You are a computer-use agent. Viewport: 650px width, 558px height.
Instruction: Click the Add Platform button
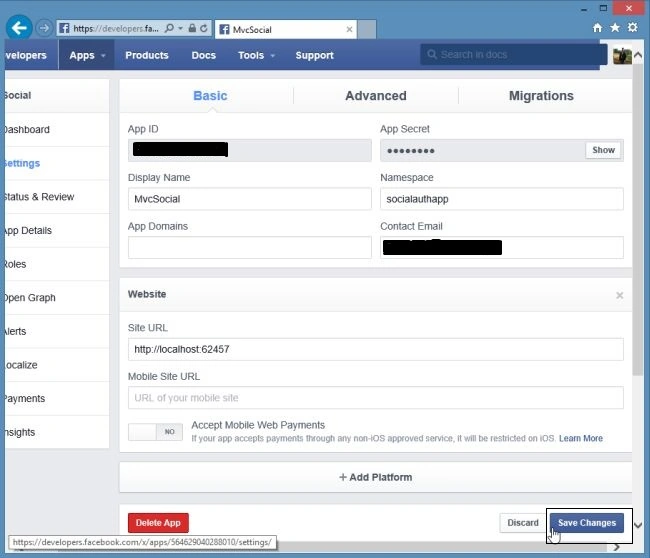[376, 477]
